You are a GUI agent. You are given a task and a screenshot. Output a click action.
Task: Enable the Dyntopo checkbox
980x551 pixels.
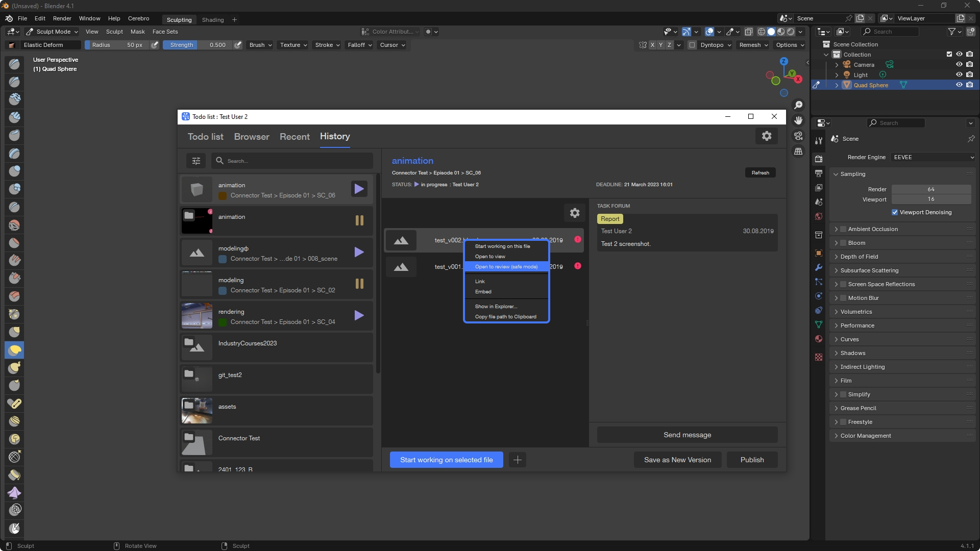[x=692, y=45]
